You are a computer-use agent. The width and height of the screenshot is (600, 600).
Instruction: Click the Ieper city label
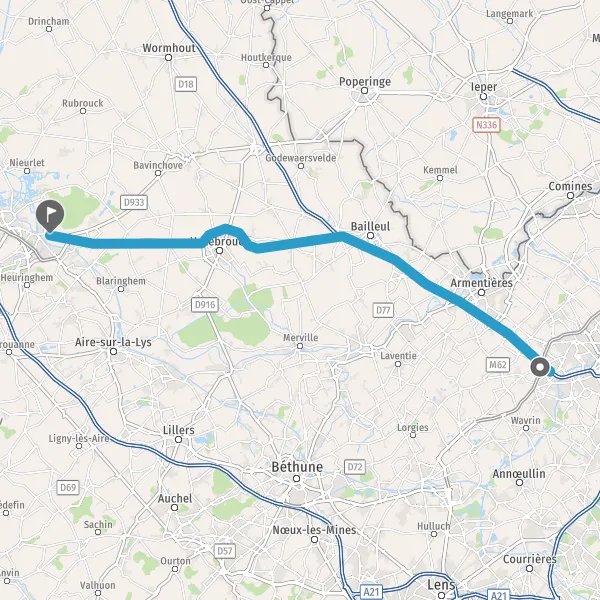point(484,87)
